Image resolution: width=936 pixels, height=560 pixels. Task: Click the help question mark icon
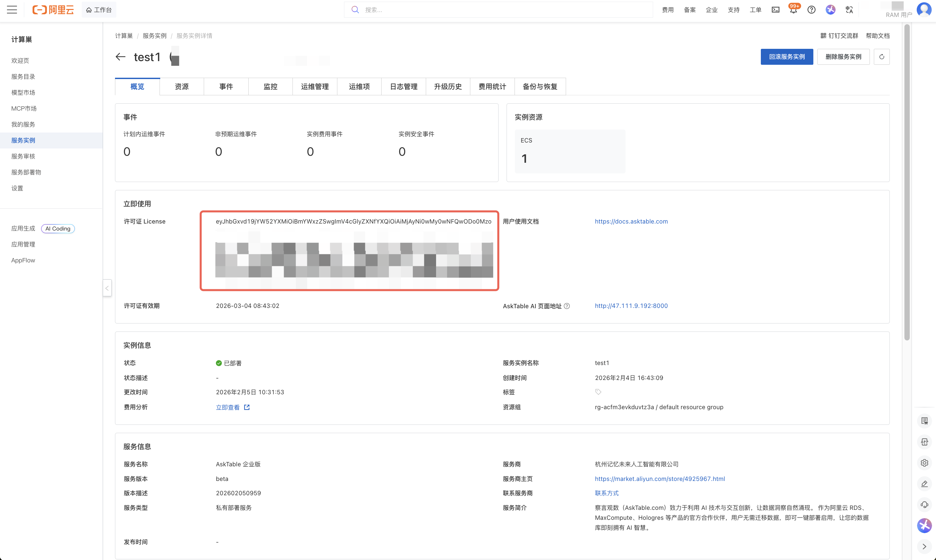[x=811, y=10]
